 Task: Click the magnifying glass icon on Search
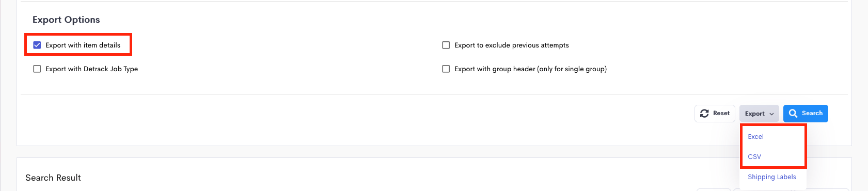793,114
